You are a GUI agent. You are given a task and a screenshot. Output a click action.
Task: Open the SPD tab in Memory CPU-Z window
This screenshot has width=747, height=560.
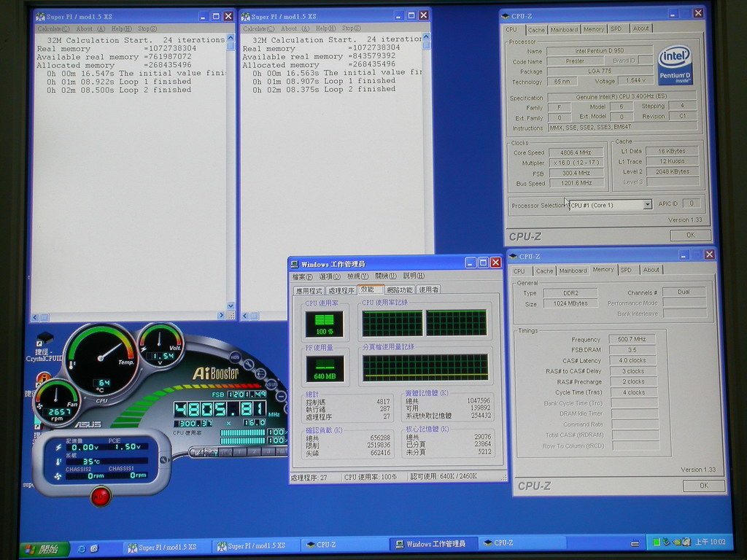tap(626, 270)
